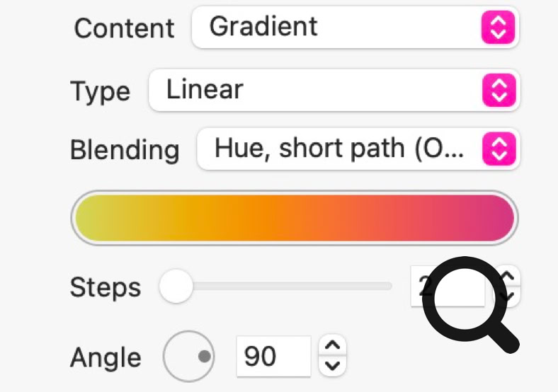Screen dimensions: 558x392
Task: Increment Angle using the up arrow
Action: tap(334, 346)
